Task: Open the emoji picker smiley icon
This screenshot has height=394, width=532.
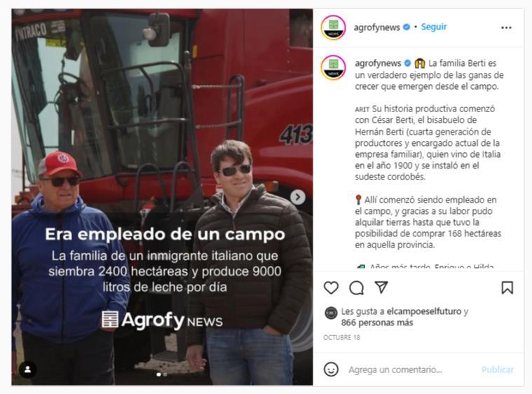Action: (x=331, y=369)
